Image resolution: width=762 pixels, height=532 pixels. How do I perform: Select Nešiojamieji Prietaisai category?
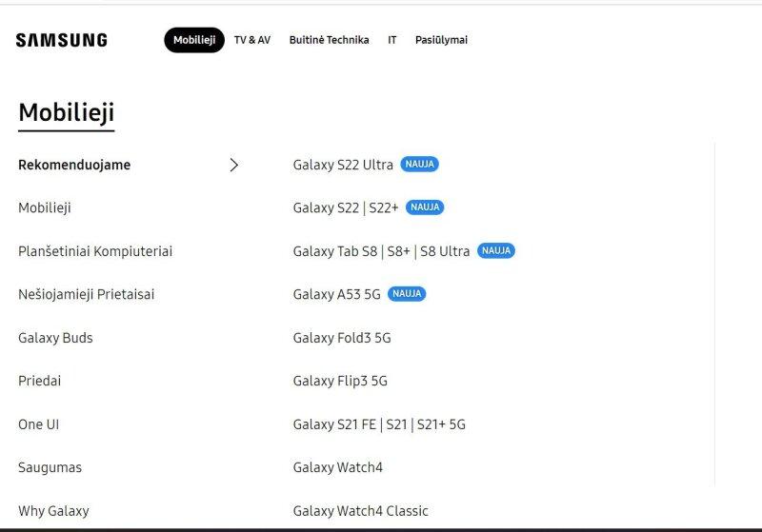tap(86, 294)
